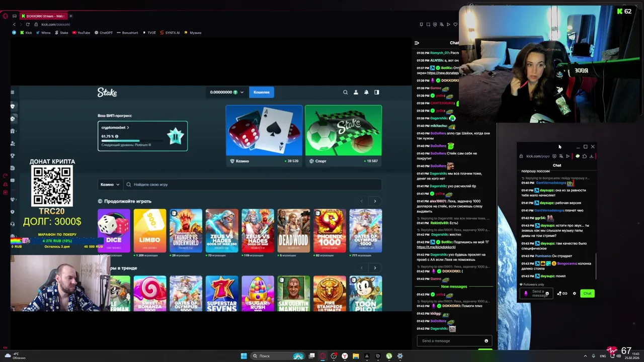644x362 pixels.
Task: Show previous trending games arrow
Action: point(361,268)
